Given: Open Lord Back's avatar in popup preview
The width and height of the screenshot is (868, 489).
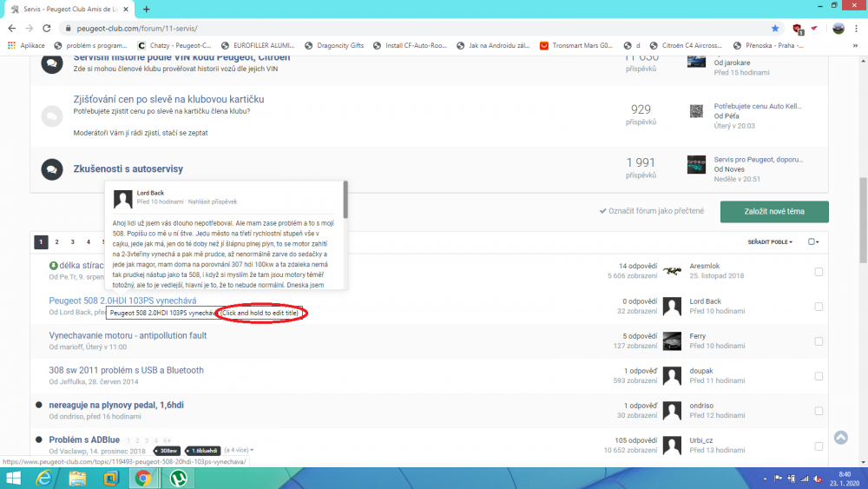Looking at the screenshot, I should click(123, 198).
